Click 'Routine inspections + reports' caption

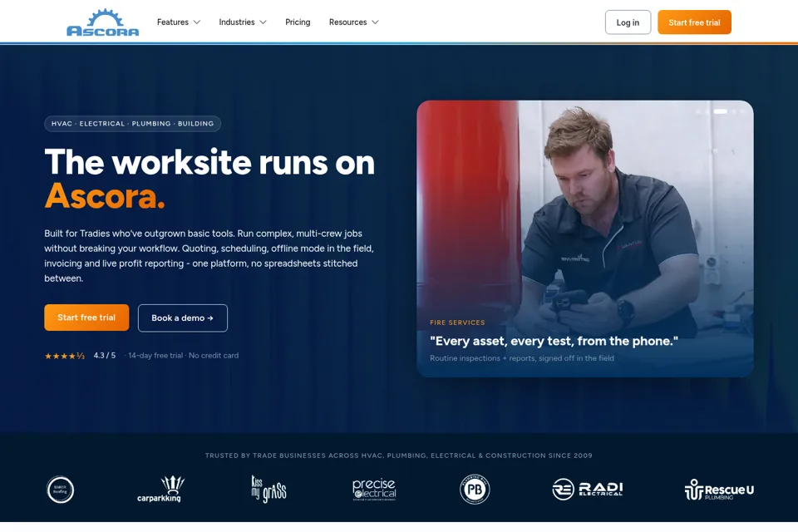click(522, 358)
